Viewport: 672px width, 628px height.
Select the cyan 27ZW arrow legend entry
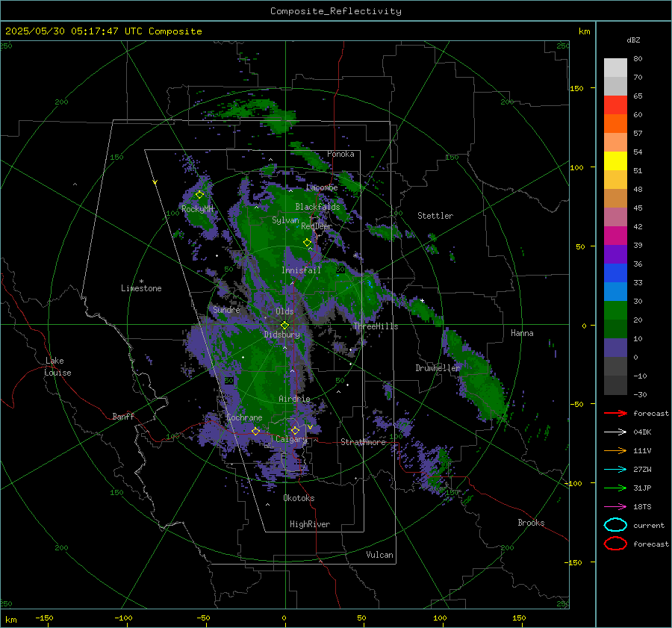pos(615,470)
